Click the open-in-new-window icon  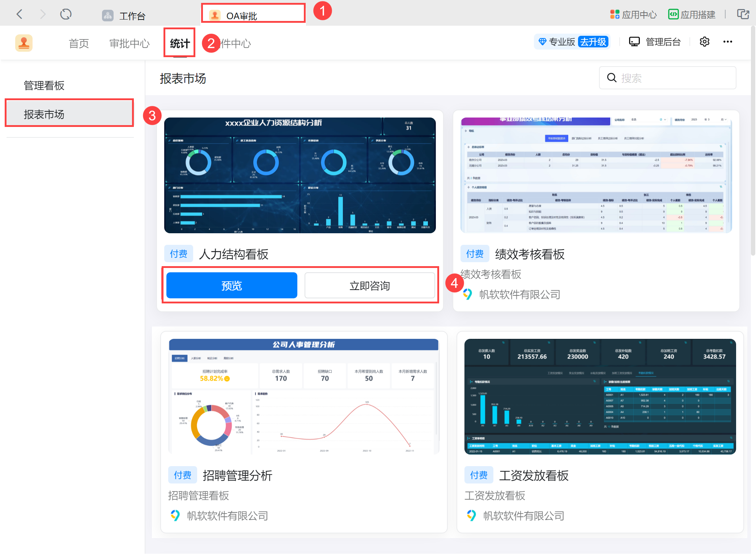click(x=743, y=14)
